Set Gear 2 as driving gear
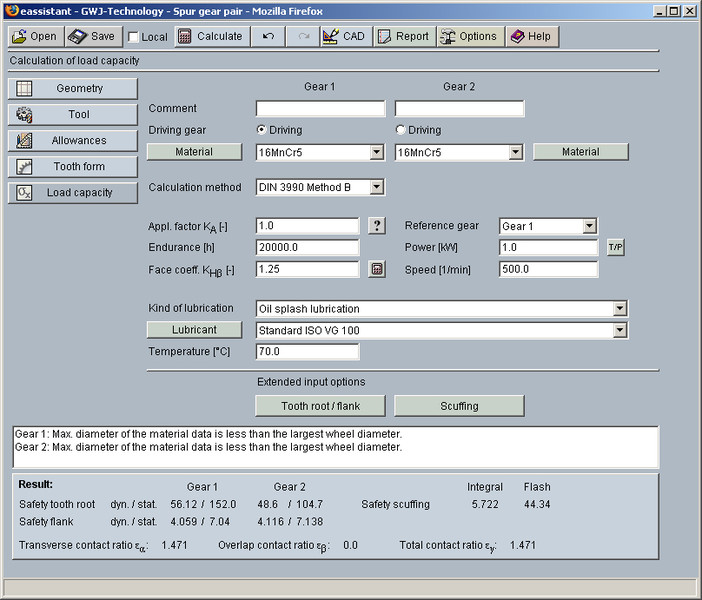The image size is (702, 600). point(401,130)
